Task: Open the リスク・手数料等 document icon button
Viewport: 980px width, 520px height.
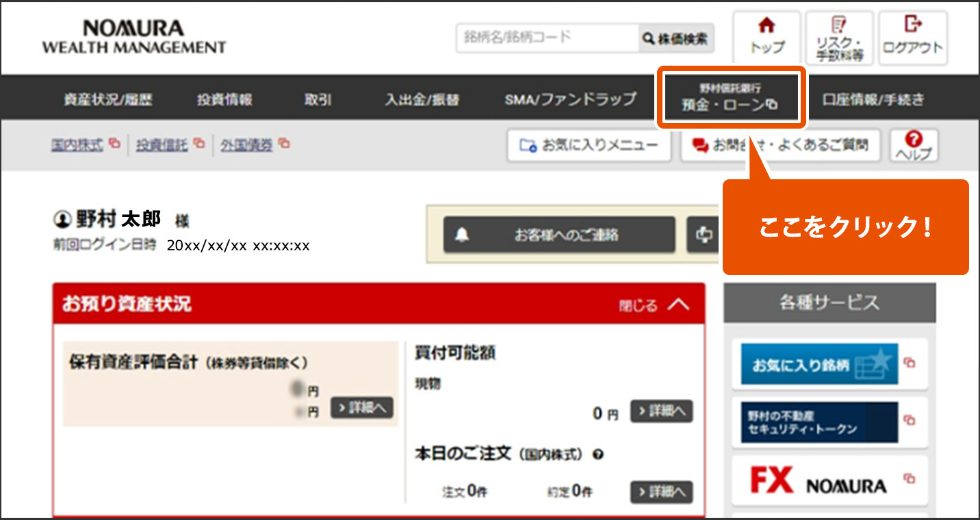Action: [839, 38]
